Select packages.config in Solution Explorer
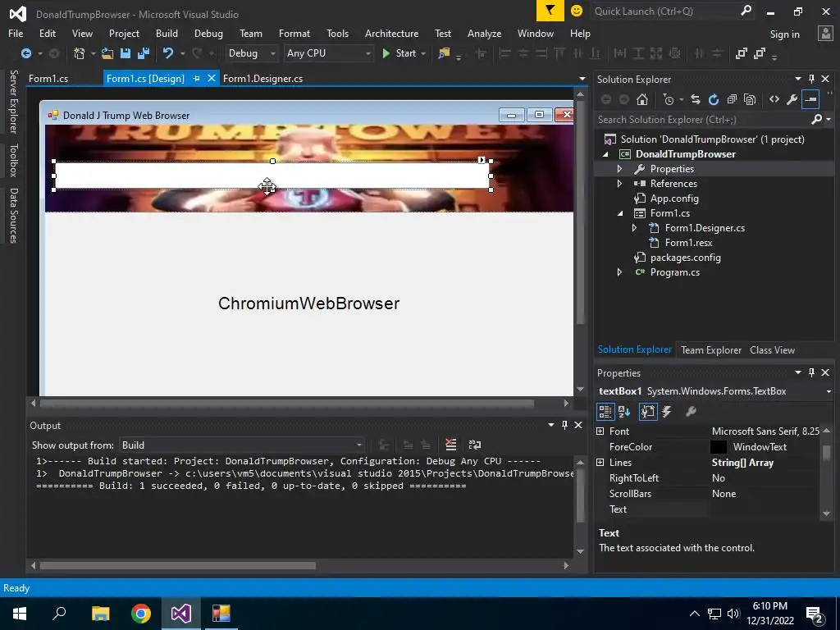The image size is (840, 630). coord(685,258)
